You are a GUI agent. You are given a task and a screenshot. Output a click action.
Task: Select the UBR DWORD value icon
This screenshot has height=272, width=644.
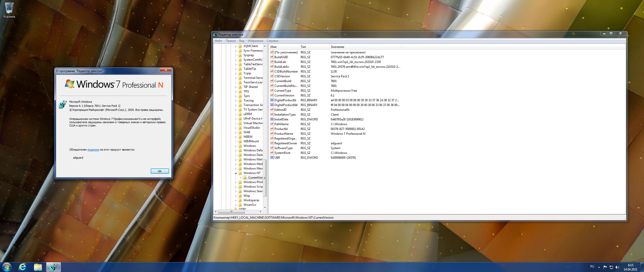tap(272, 158)
